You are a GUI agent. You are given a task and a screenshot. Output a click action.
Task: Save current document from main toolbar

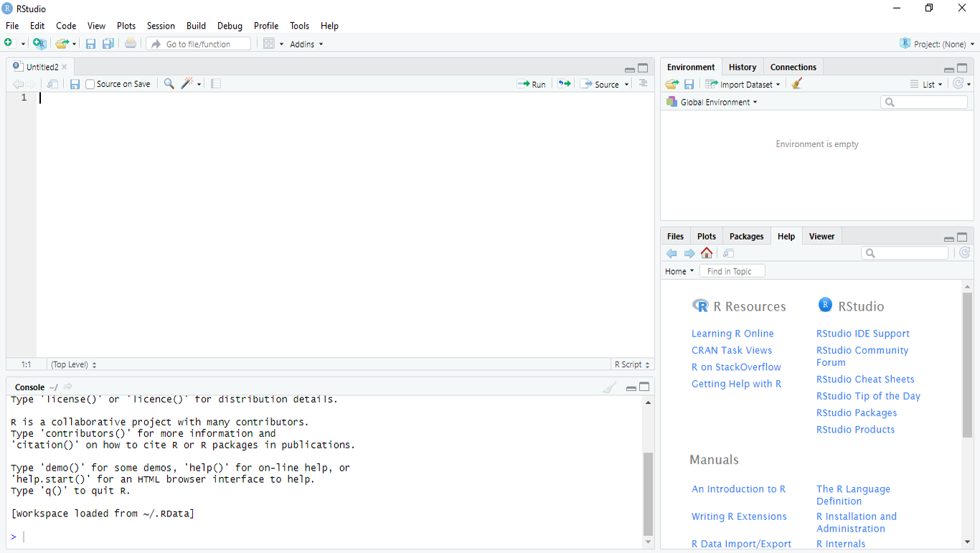(90, 44)
